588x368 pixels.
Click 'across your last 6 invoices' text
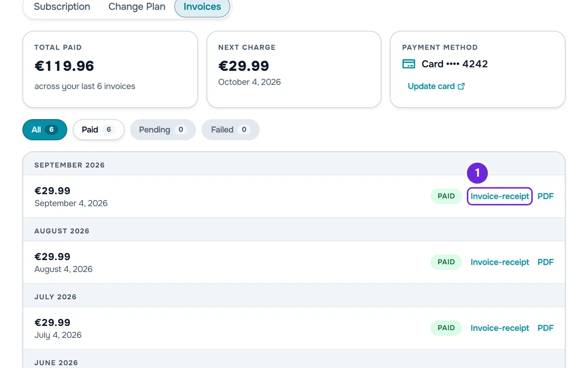click(85, 86)
